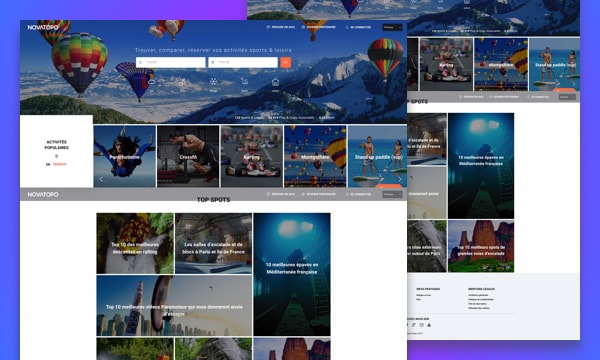Click the Utilisation des cookies footer link
Image resolution: width=600 pixels, height=360 pixels.
click(x=479, y=308)
